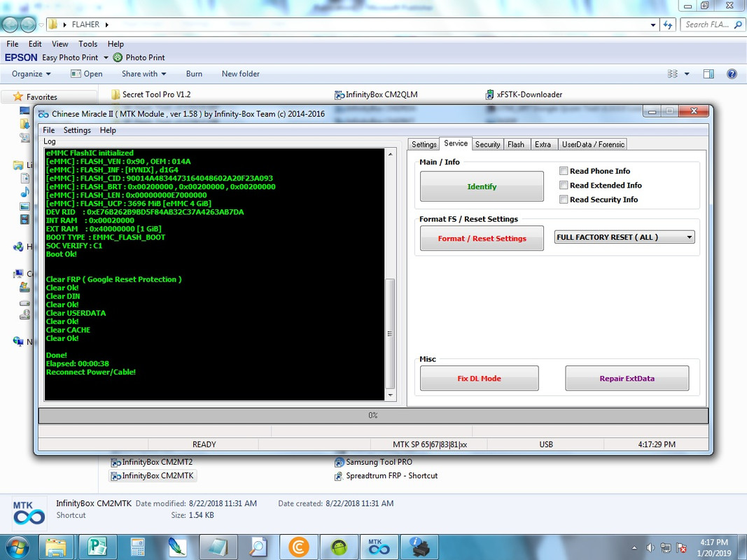
Task: Click the Photo Print globe icon
Action: coord(118,57)
